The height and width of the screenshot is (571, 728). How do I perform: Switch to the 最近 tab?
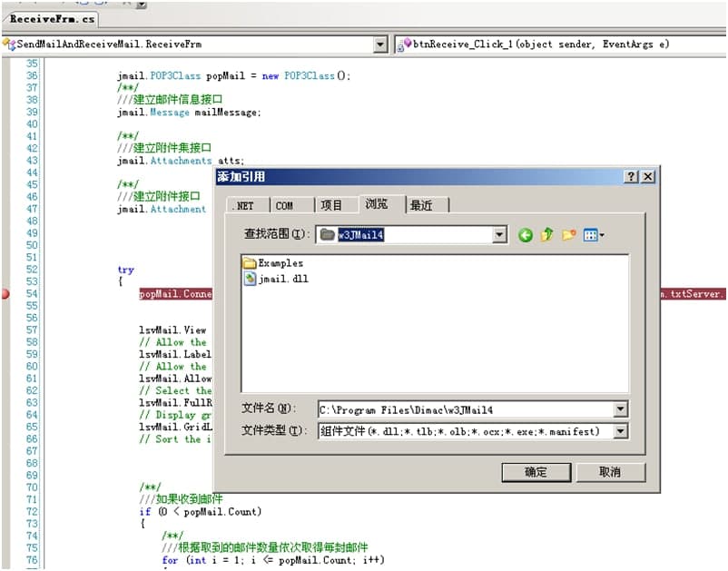428,205
